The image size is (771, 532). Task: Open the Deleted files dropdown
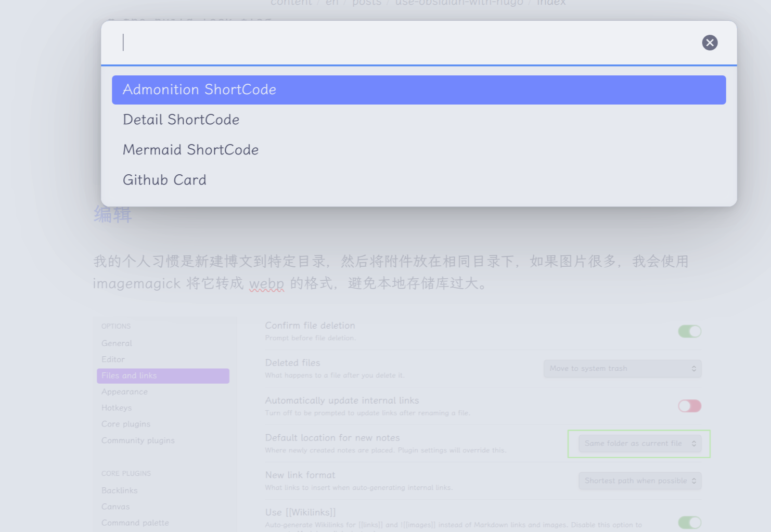[622, 369]
